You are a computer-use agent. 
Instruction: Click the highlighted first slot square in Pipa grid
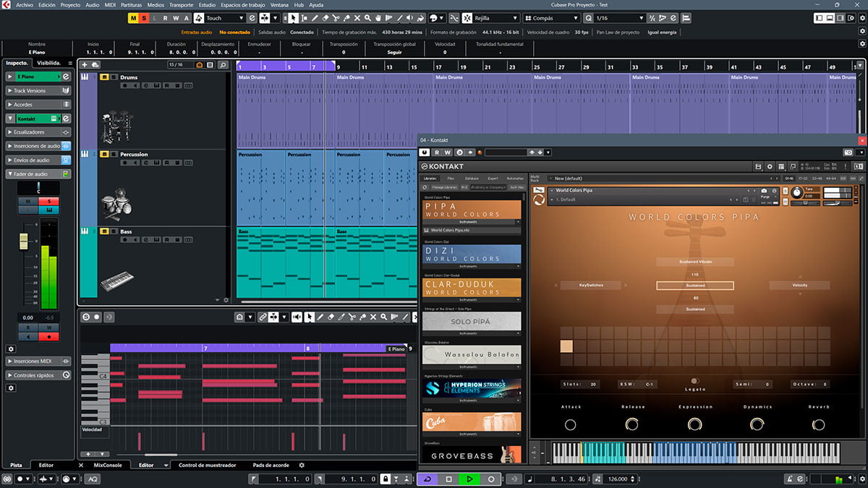point(566,346)
